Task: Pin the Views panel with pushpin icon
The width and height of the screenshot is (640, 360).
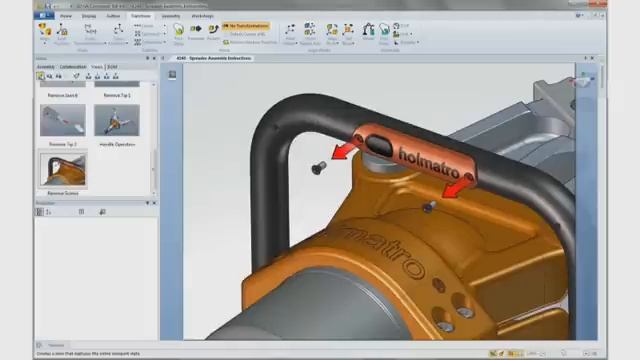Action: coord(148,58)
